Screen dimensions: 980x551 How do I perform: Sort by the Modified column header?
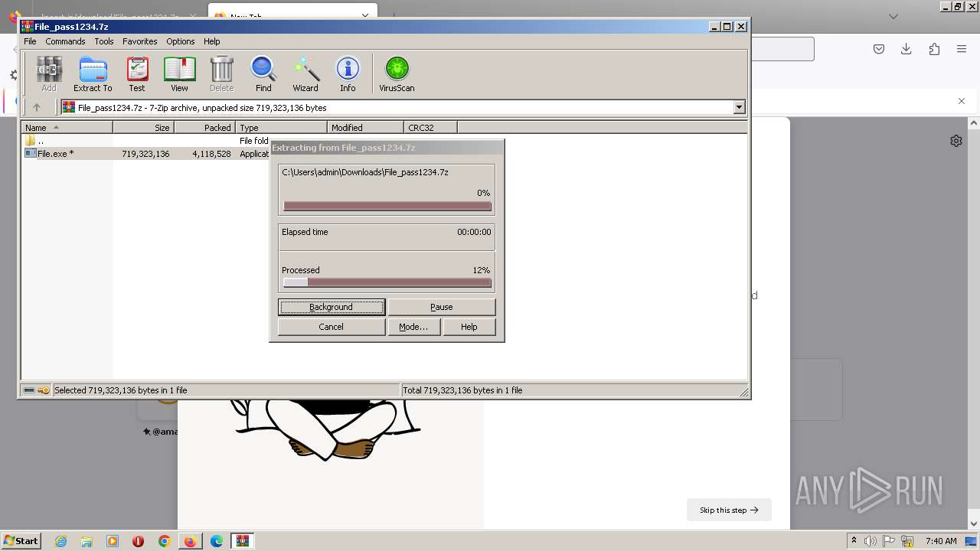click(365, 128)
